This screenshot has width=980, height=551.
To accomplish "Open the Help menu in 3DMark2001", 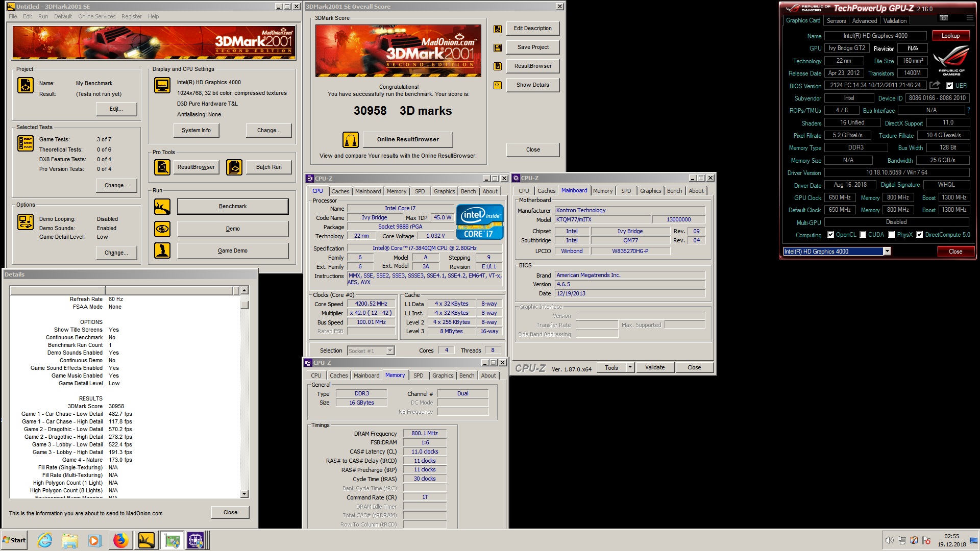I will coord(153,16).
